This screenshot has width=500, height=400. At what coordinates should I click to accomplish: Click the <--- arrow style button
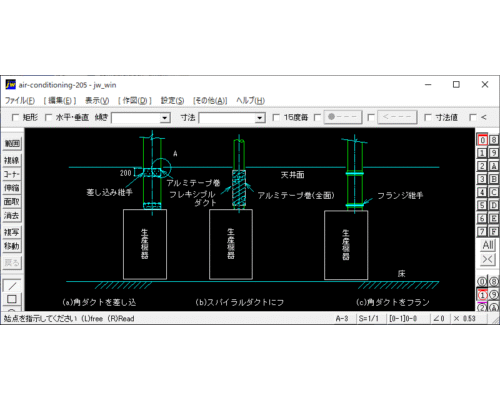[x=397, y=117]
